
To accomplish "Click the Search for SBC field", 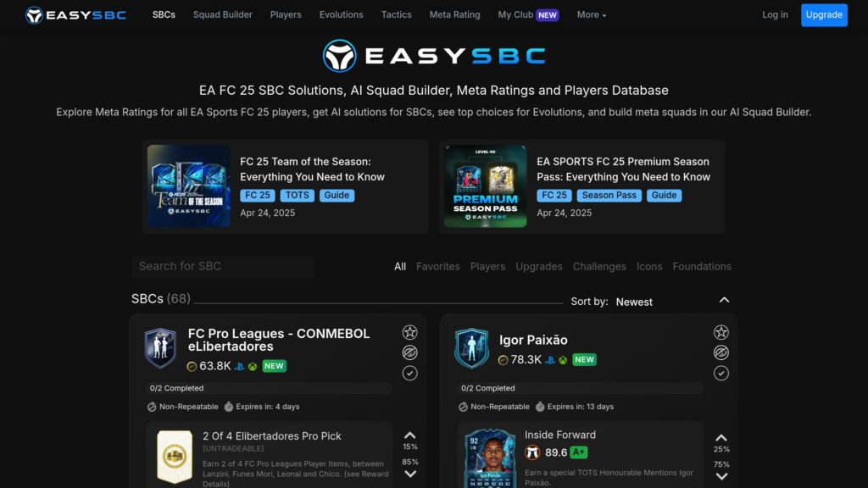I will coord(222,266).
